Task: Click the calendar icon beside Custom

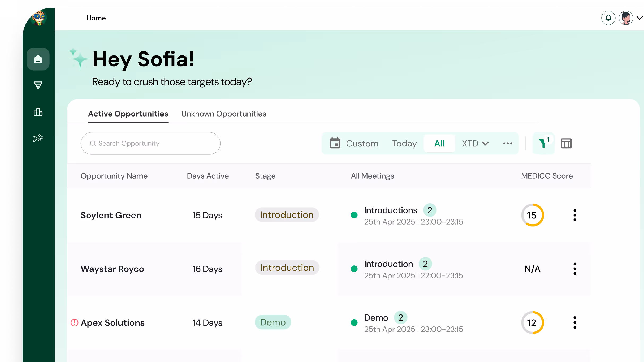Action: point(335,143)
